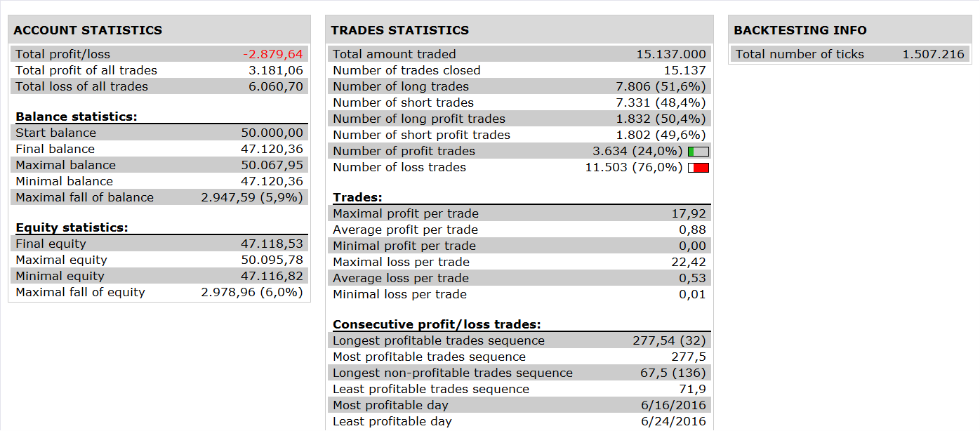Click the Start balance value 50.000,00
This screenshot has height=431, width=980.
[x=272, y=133]
